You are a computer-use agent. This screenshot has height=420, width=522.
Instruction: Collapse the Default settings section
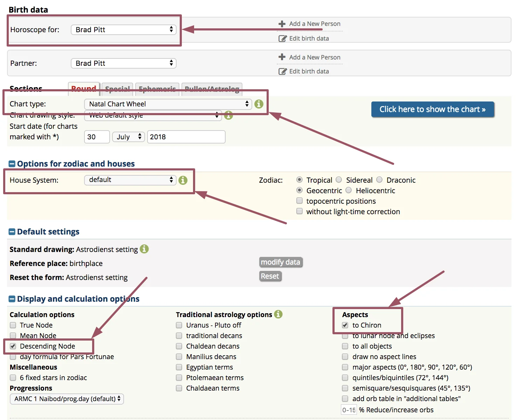click(12, 232)
